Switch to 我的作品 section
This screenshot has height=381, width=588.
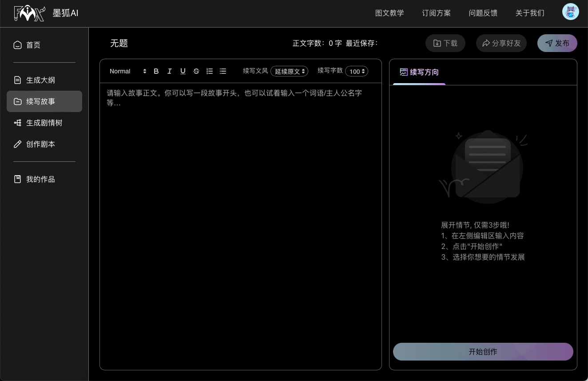[40, 179]
